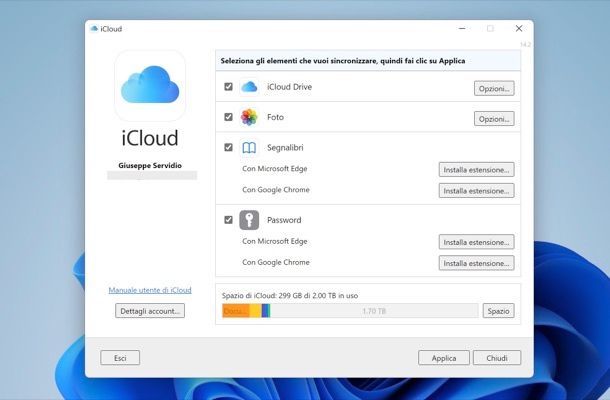This screenshot has width=610, height=400.
Task: Click the Applica button
Action: pyautogui.click(x=444, y=358)
